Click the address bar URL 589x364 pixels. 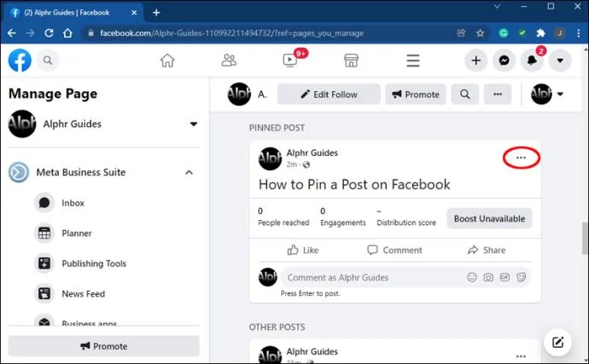point(231,33)
